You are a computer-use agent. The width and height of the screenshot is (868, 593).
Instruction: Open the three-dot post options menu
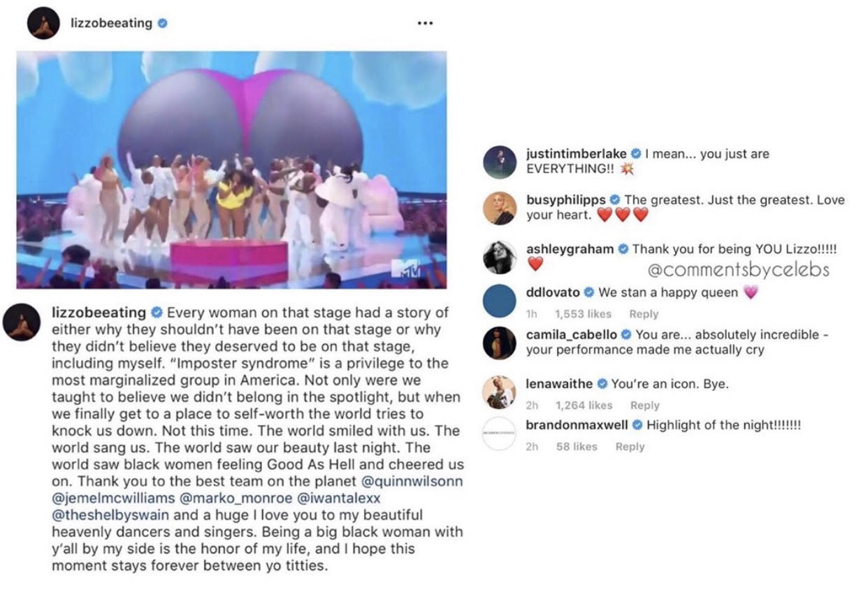(425, 23)
